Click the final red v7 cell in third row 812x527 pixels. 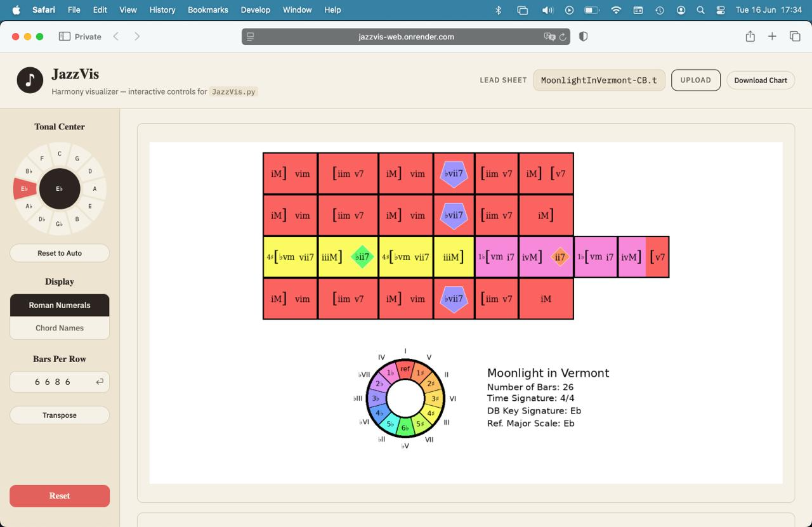pyautogui.click(x=657, y=257)
